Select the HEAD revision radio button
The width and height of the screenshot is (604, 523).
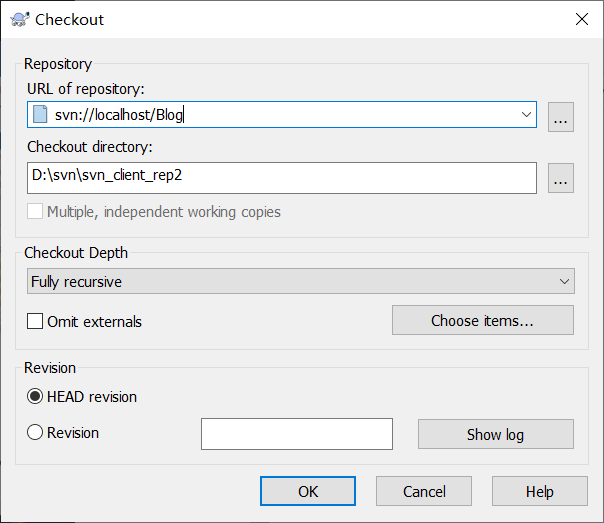coord(35,396)
